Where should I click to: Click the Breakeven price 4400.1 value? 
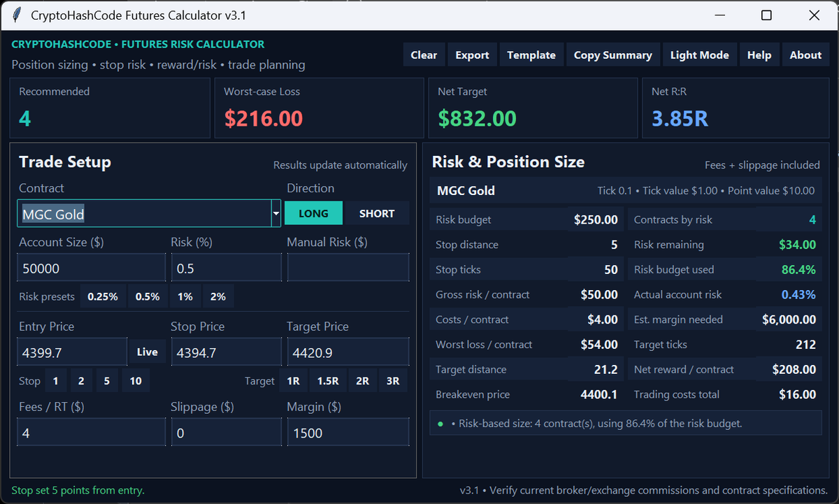click(x=599, y=394)
